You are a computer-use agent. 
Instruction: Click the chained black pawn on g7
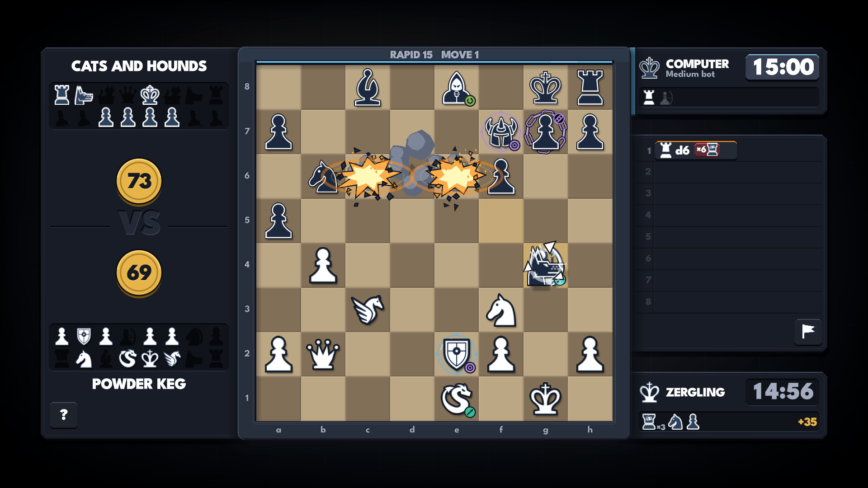pos(545,131)
